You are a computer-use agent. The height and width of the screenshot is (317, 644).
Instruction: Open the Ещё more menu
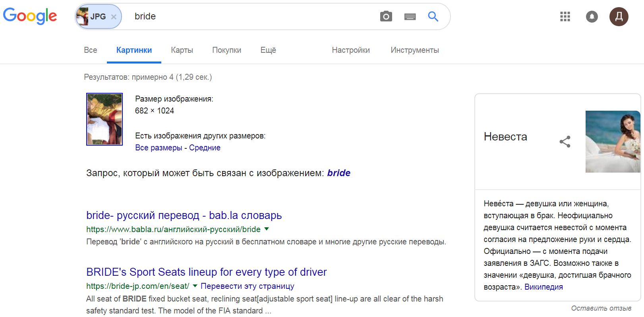(268, 50)
